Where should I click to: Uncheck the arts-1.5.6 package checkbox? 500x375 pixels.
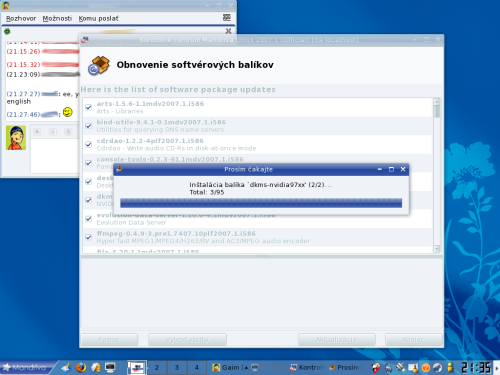tap(88, 107)
